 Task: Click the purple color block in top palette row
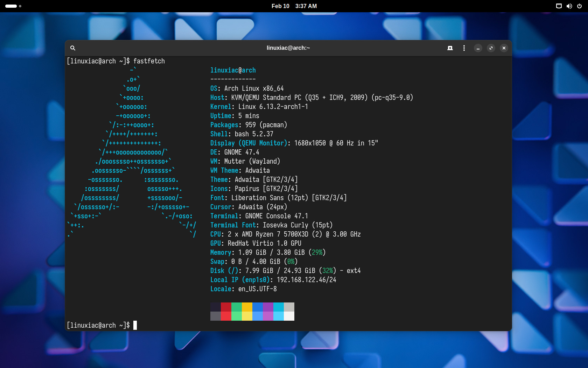(268, 307)
